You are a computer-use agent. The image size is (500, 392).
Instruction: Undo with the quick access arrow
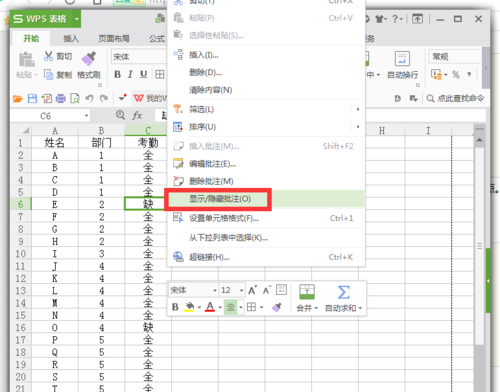pyautogui.click(x=89, y=98)
